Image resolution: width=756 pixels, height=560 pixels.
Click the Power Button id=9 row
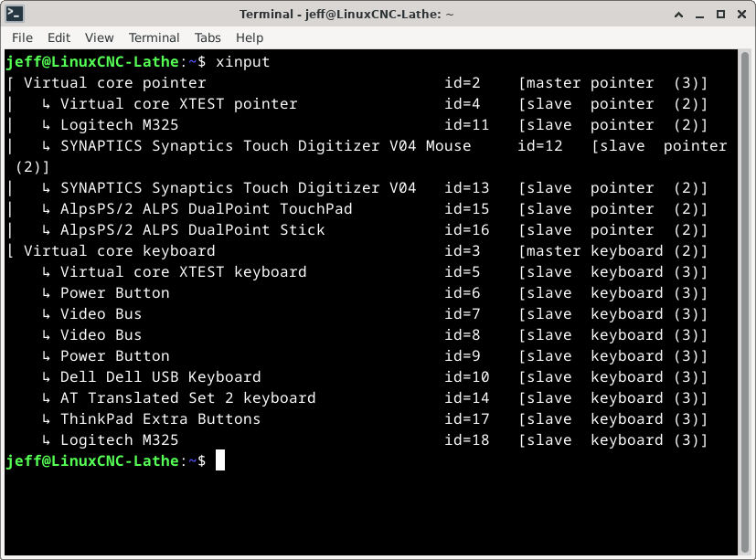point(374,356)
